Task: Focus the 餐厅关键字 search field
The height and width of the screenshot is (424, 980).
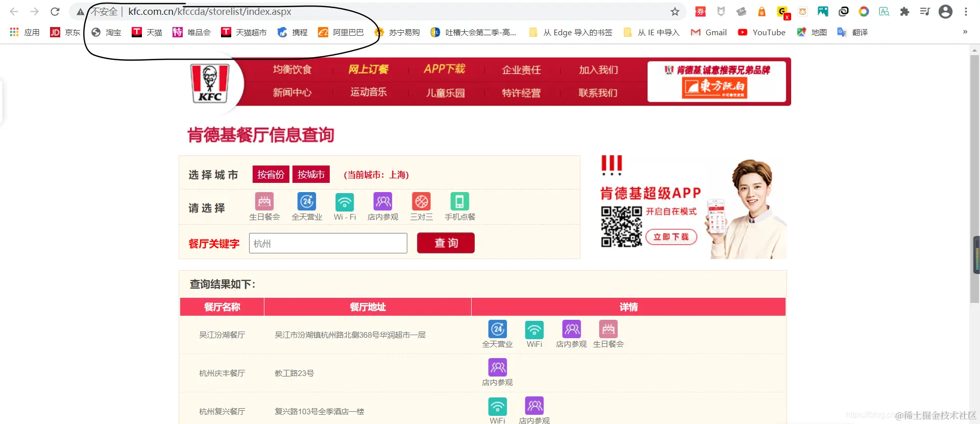Action: pyautogui.click(x=328, y=243)
